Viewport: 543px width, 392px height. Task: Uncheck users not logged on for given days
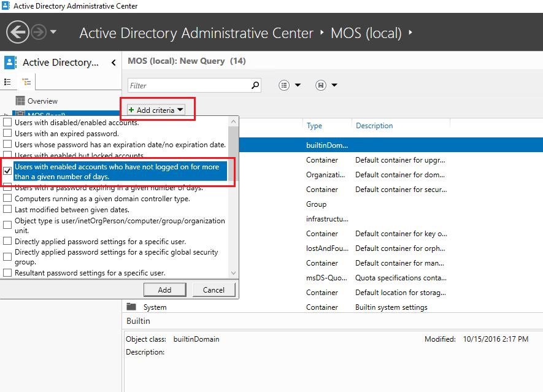(x=7, y=171)
